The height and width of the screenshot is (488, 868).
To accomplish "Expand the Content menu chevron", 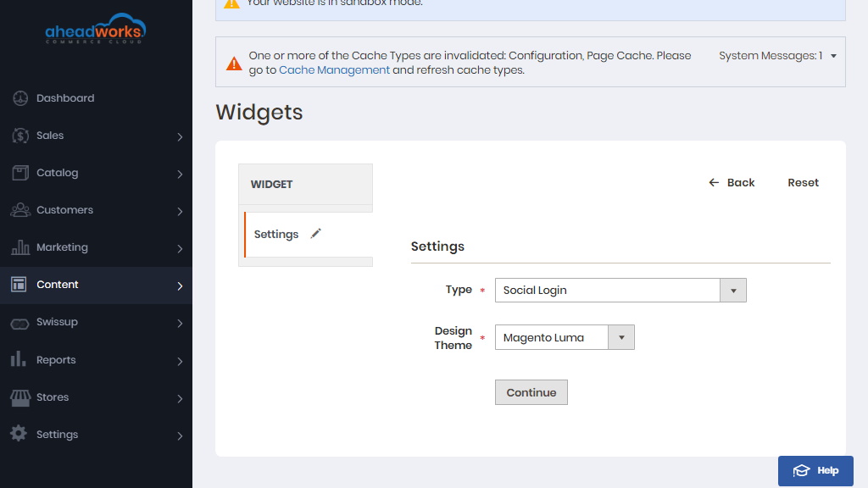I will point(180,286).
